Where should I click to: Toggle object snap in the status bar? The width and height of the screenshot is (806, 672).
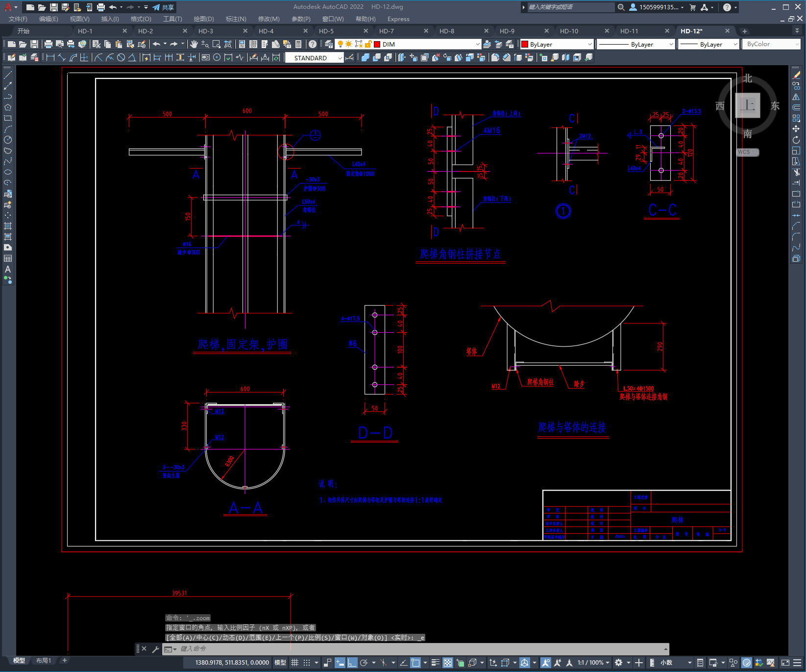416,663
